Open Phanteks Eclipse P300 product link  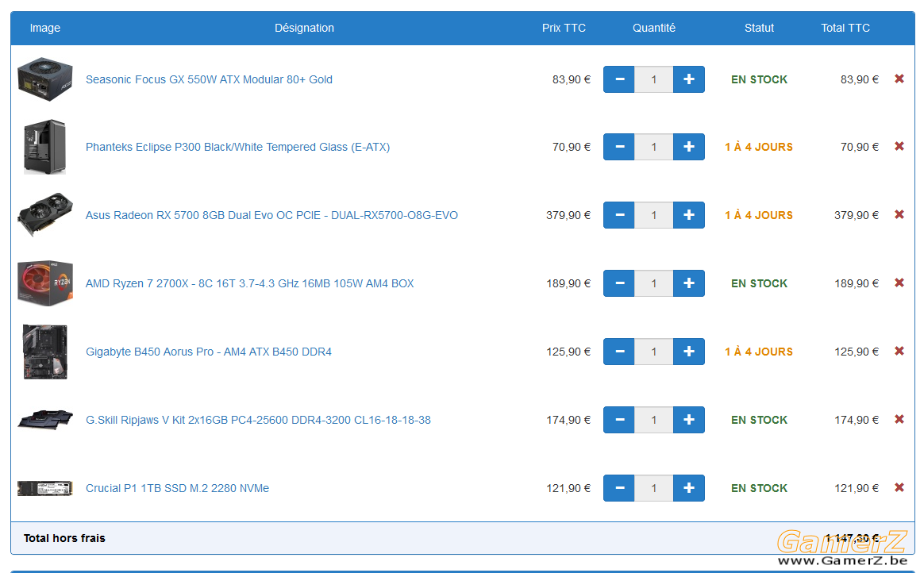click(x=237, y=147)
